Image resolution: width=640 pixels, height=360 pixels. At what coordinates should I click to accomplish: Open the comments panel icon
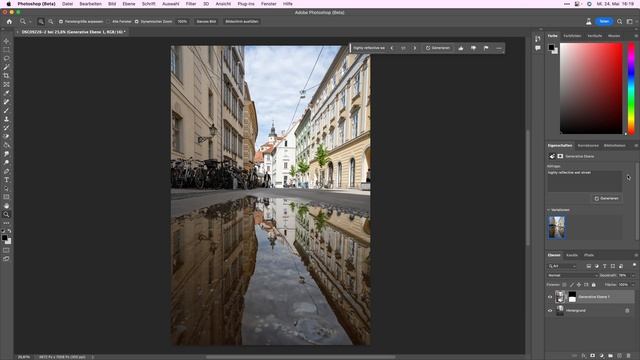538,48
